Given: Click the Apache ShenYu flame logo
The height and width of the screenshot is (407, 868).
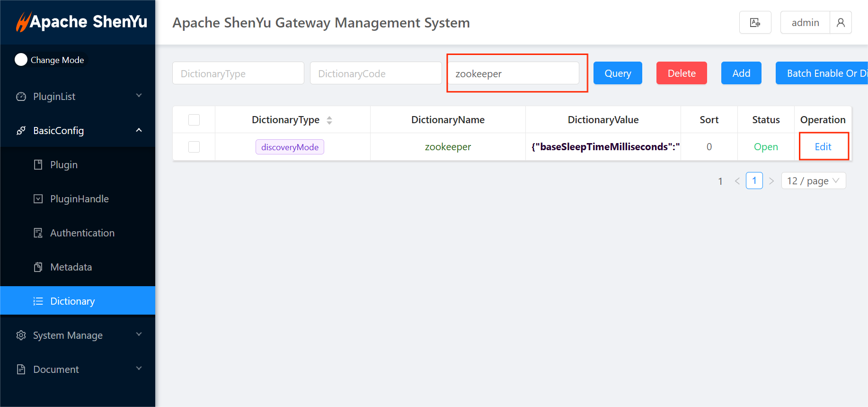Looking at the screenshot, I should (23, 22).
